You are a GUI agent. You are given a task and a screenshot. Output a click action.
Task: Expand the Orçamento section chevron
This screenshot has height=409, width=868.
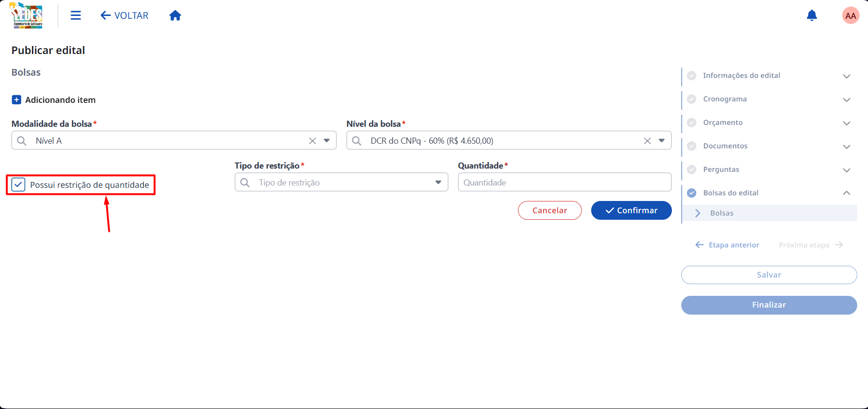point(846,123)
